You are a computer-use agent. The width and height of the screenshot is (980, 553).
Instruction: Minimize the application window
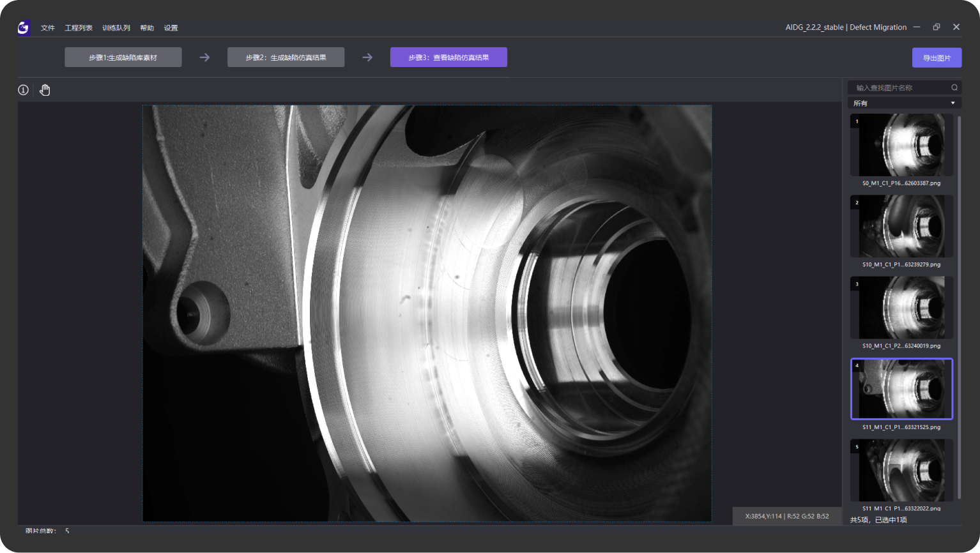(917, 27)
